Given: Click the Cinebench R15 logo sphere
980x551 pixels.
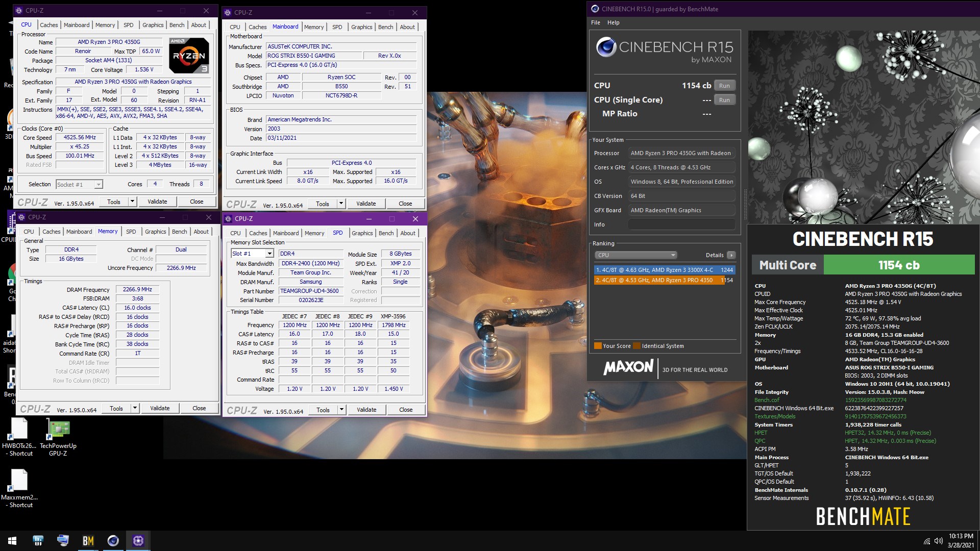Looking at the screenshot, I should pos(606,47).
